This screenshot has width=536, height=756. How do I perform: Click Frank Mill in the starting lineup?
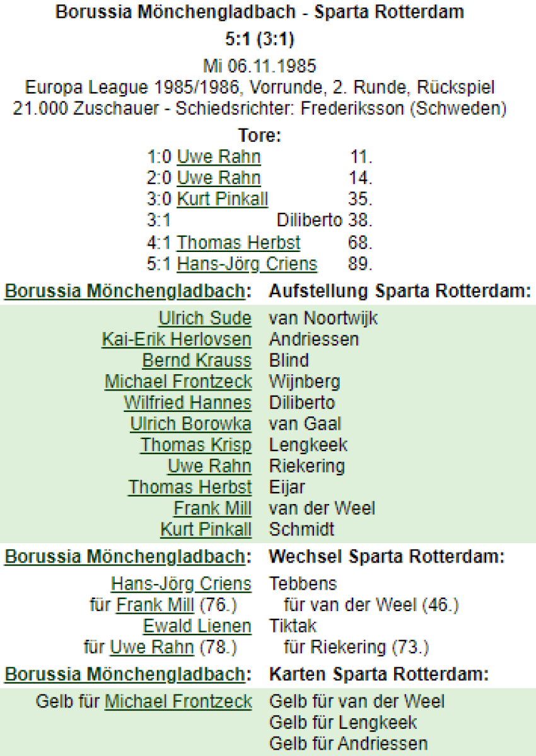point(213,508)
